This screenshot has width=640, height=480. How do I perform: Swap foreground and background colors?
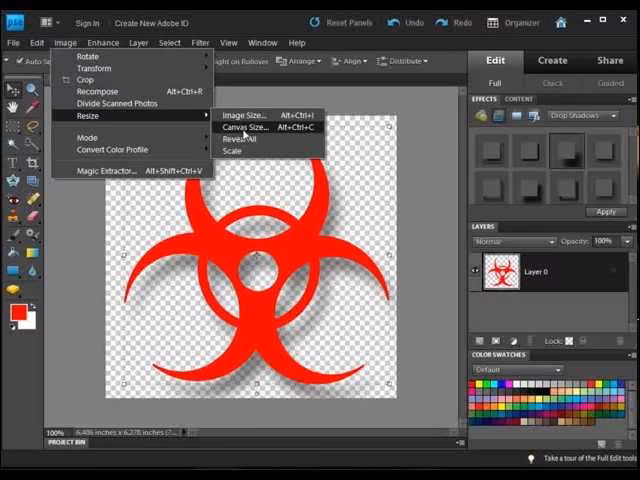(32, 306)
